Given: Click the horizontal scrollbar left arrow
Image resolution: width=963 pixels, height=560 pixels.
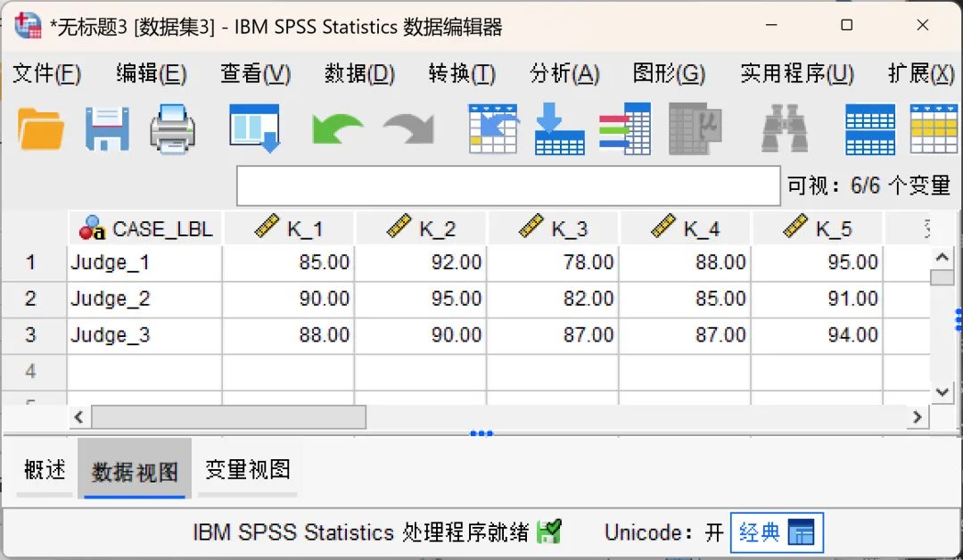Looking at the screenshot, I should (x=78, y=417).
